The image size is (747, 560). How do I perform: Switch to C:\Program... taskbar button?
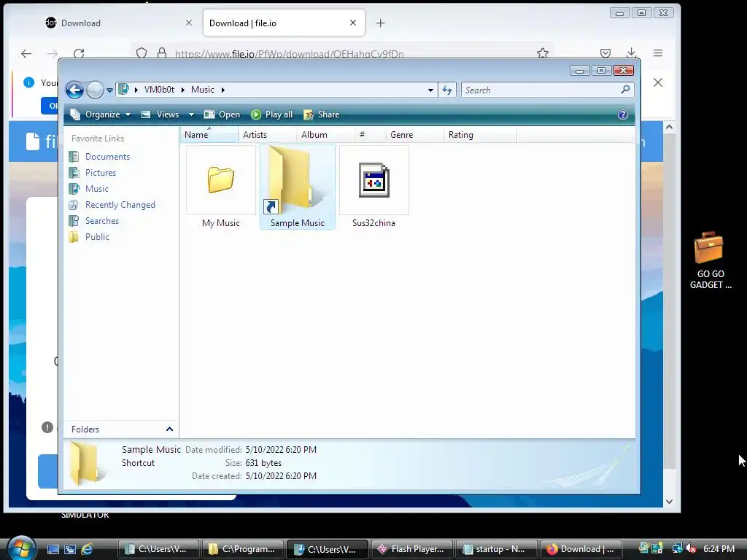click(x=243, y=549)
